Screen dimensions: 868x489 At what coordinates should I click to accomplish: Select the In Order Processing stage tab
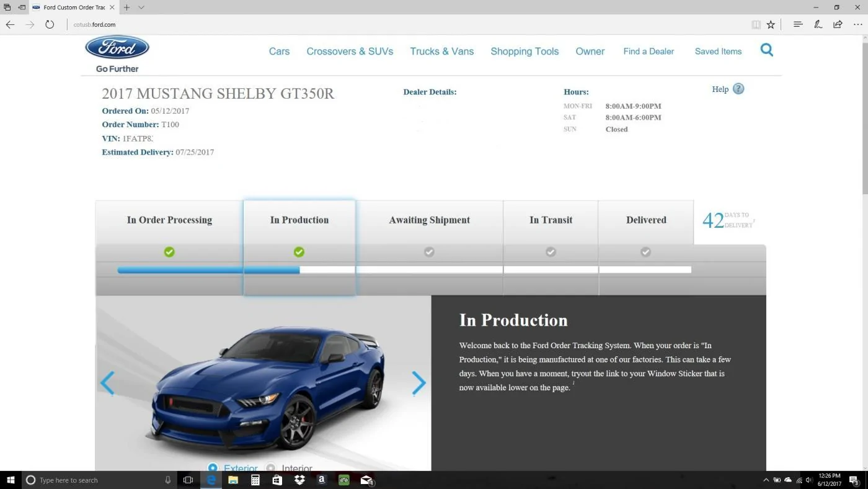pyautogui.click(x=169, y=220)
